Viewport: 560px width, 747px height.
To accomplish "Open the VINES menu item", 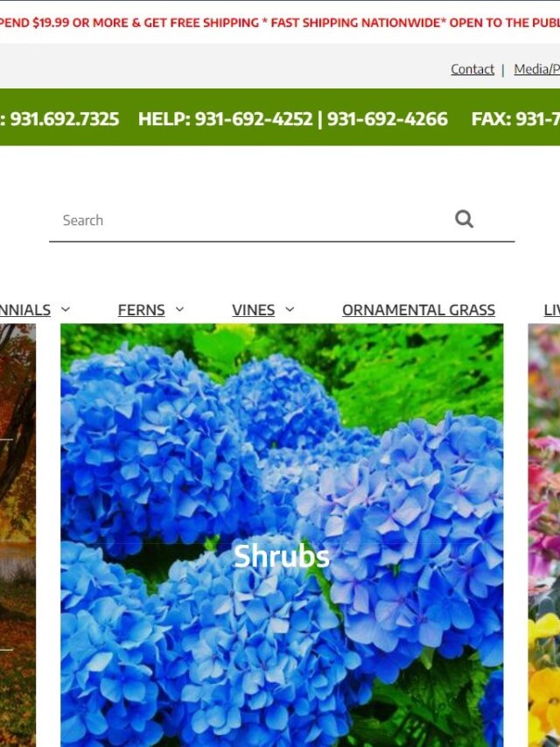I will click(254, 310).
